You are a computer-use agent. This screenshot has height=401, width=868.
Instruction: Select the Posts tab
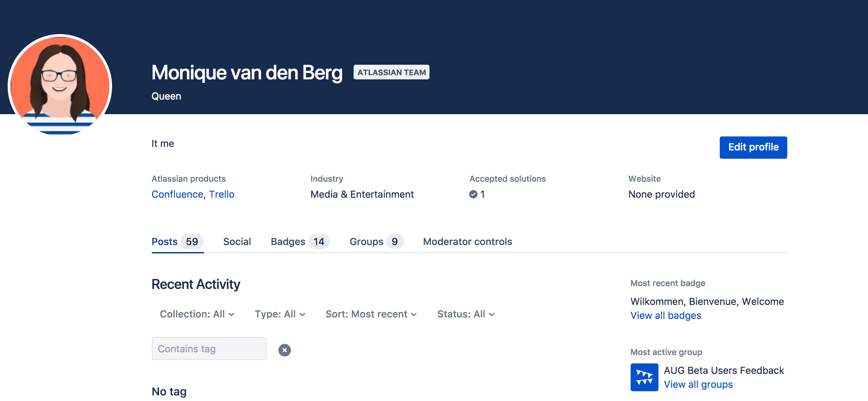coord(177,242)
